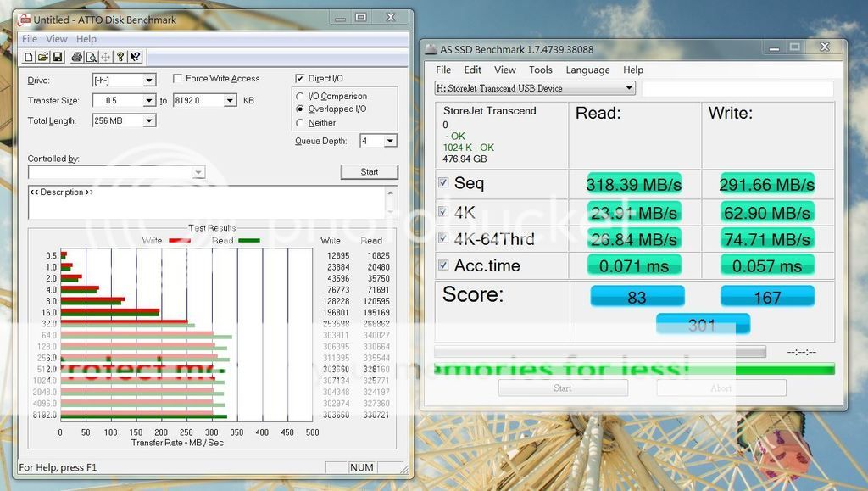Uncheck the 4K test checkbox in AS SSD
The image size is (868, 491).
point(443,211)
